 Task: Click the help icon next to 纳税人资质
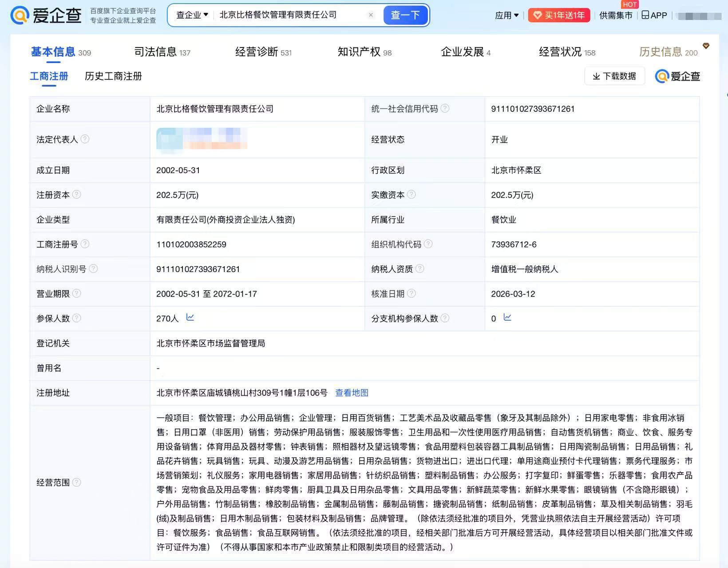pos(419,268)
